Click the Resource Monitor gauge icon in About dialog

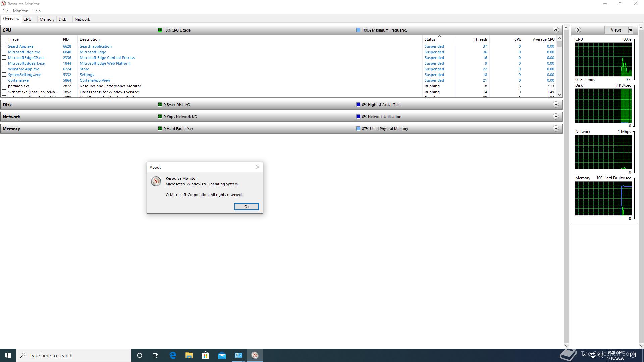click(156, 181)
